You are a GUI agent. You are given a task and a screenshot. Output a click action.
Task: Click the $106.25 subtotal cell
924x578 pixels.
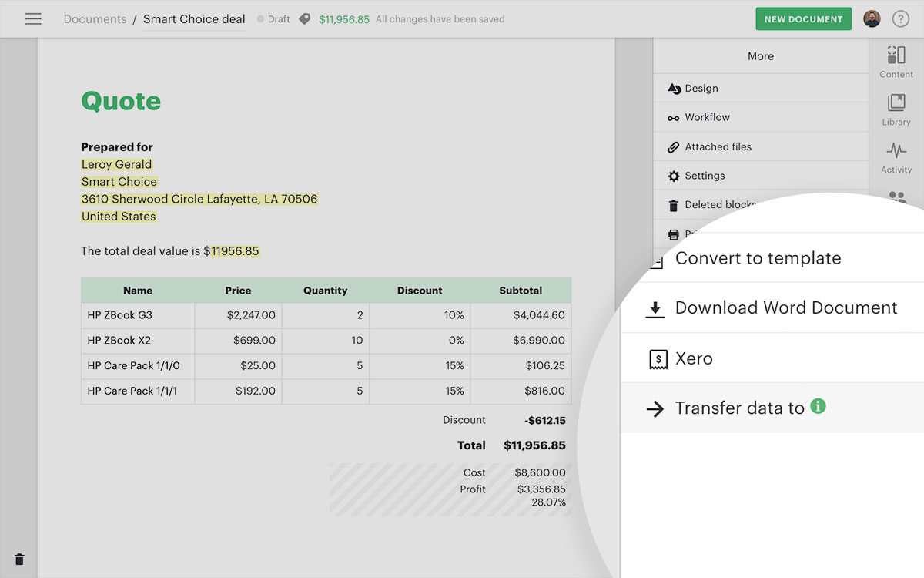(521, 365)
